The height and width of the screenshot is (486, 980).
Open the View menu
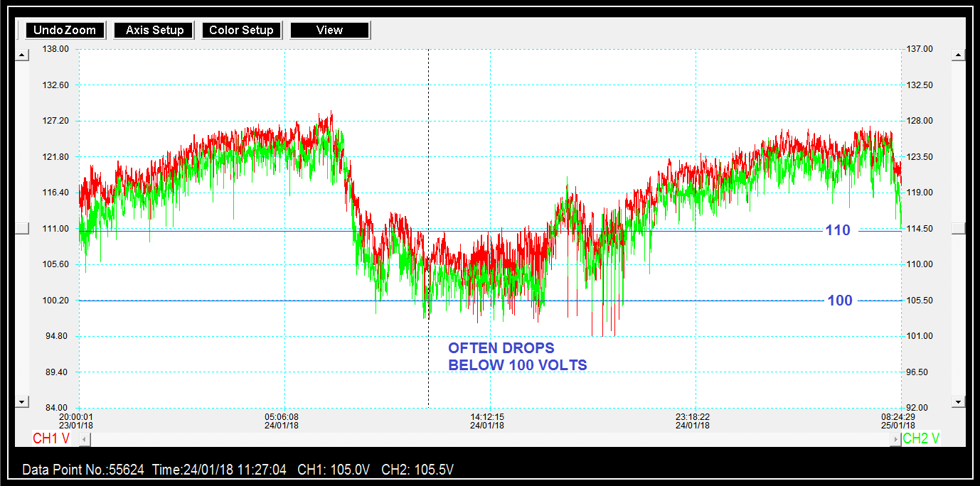(x=329, y=31)
